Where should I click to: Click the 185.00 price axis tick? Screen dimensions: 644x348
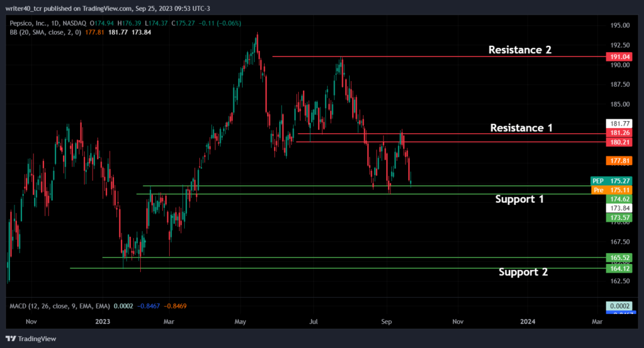coord(619,104)
